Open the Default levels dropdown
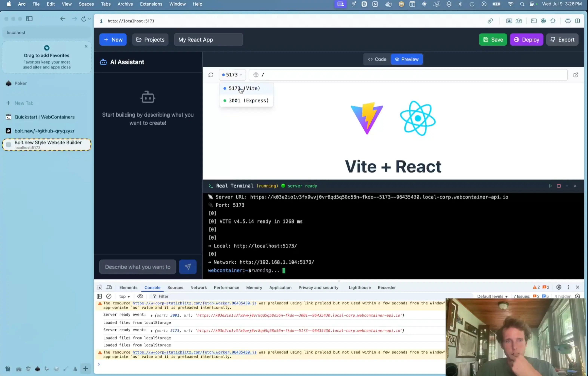Viewport: 588px width, 376px height. click(x=492, y=296)
